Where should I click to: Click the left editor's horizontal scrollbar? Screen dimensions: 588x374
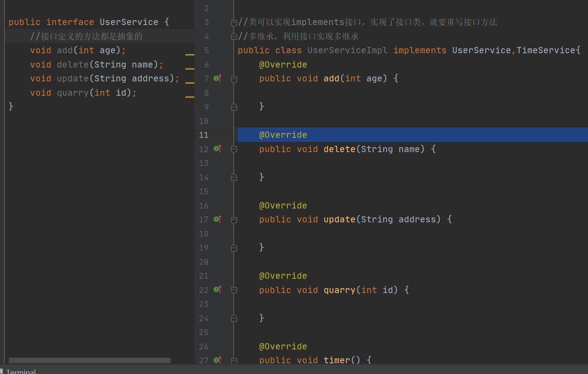(x=90, y=360)
